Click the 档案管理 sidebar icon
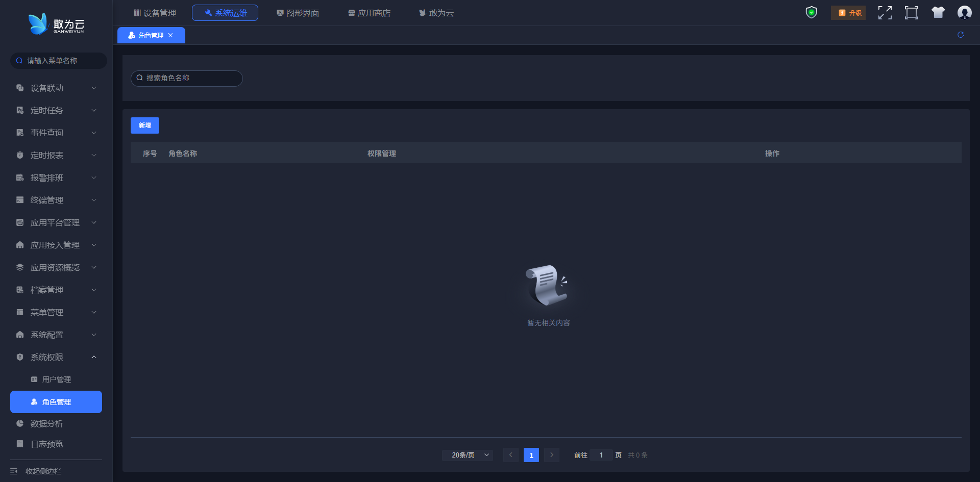980x482 pixels. [20, 290]
